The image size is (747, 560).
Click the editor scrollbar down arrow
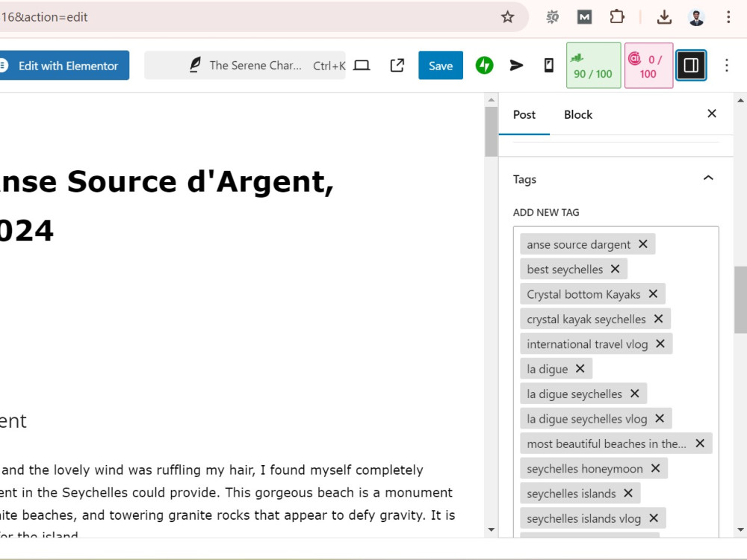(x=492, y=529)
